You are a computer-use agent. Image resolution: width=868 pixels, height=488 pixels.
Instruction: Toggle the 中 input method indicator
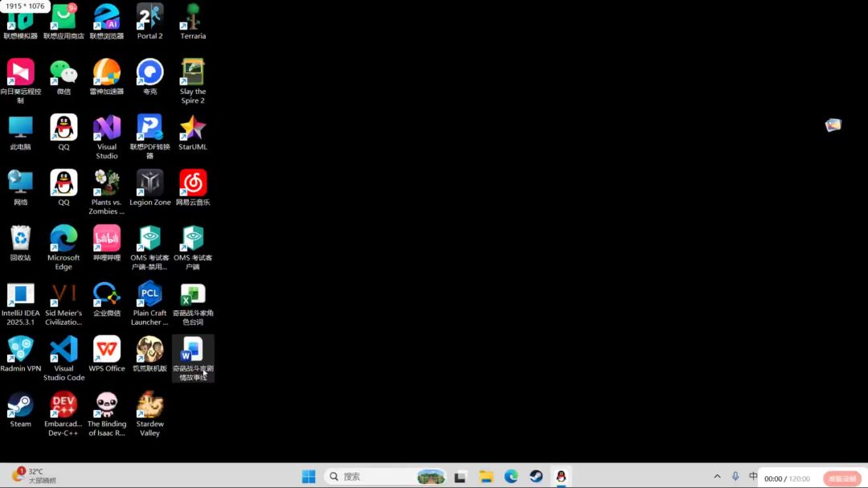click(753, 477)
